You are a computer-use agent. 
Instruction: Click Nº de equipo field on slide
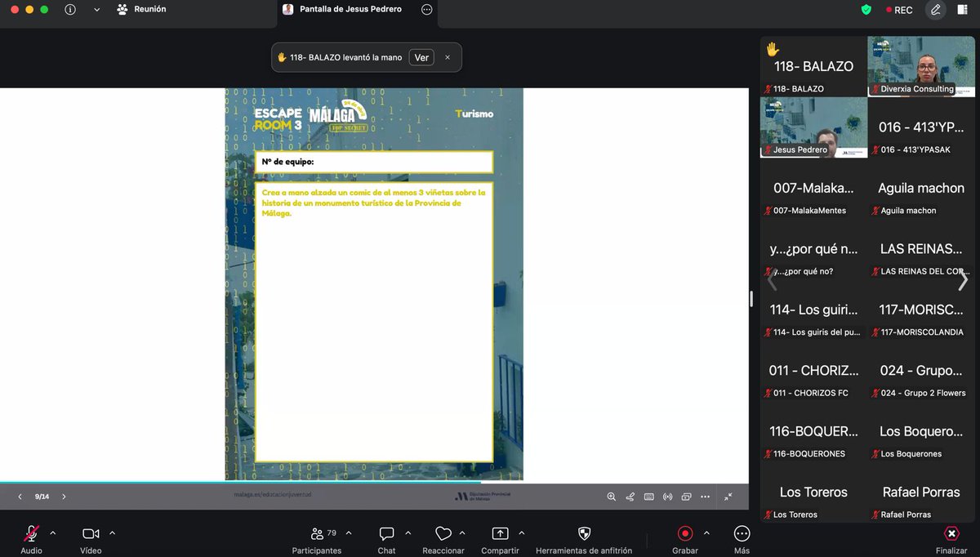[x=374, y=162]
